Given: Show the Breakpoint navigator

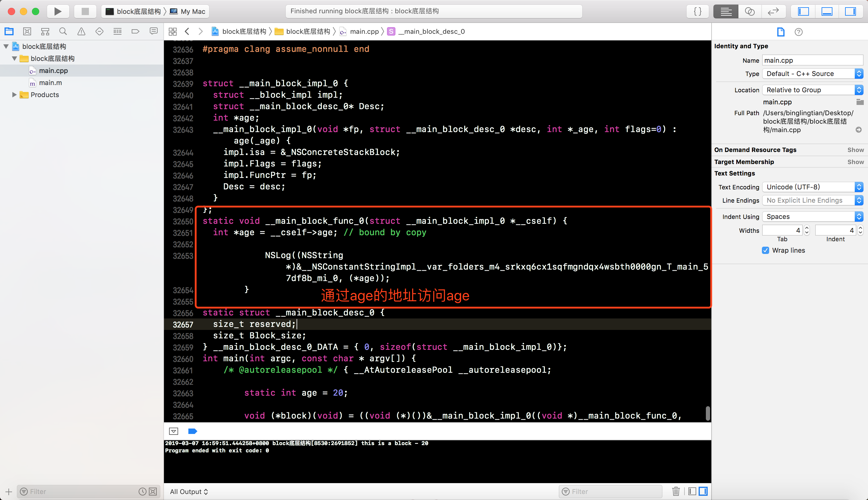Looking at the screenshot, I should point(135,32).
